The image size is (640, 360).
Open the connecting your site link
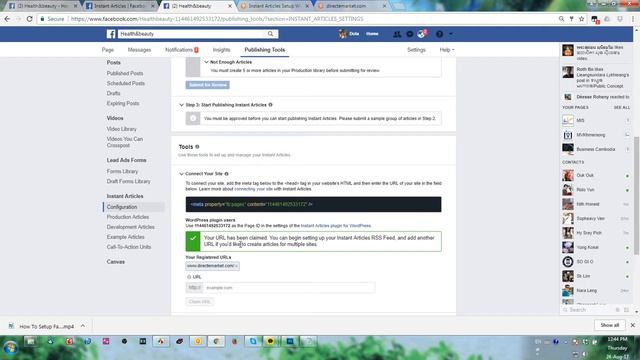pyautogui.click(x=253, y=189)
